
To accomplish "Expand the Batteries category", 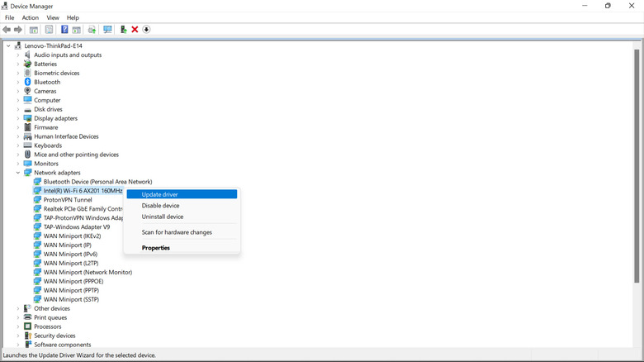I will point(18,64).
